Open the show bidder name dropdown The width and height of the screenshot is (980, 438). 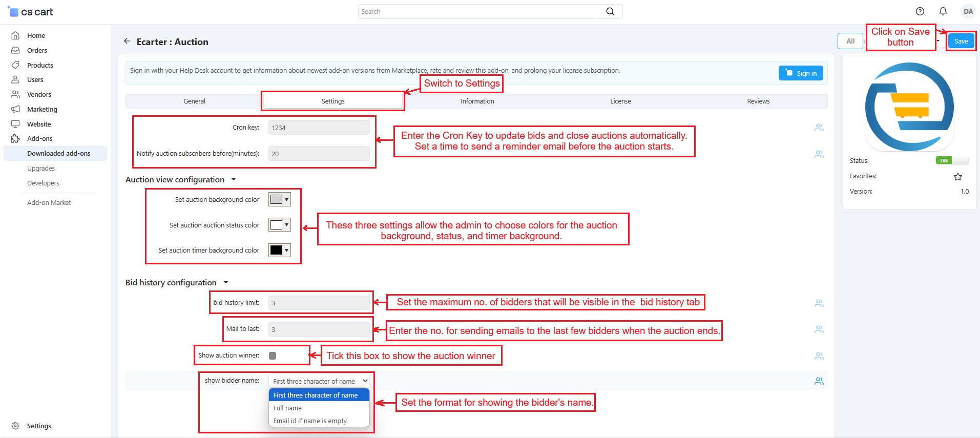click(319, 381)
